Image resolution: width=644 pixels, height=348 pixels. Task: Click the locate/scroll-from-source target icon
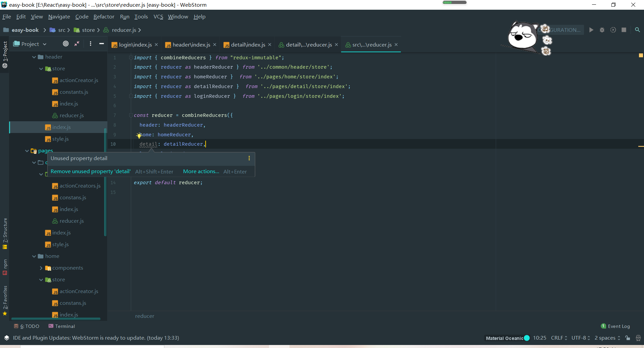(x=66, y=44)
